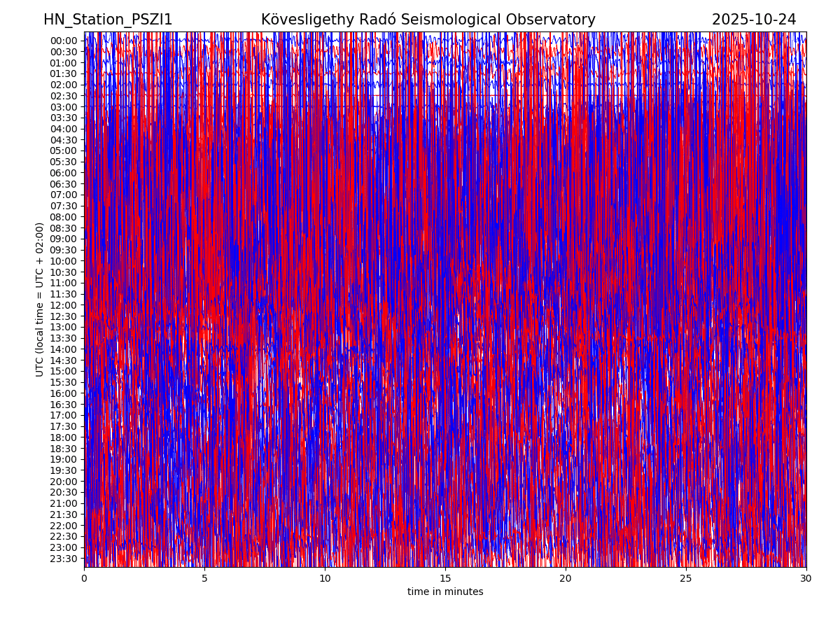Screen dimensions: 840x630
Task: Select the 23:30 time tick label
Action: click(x=63, y=559)
